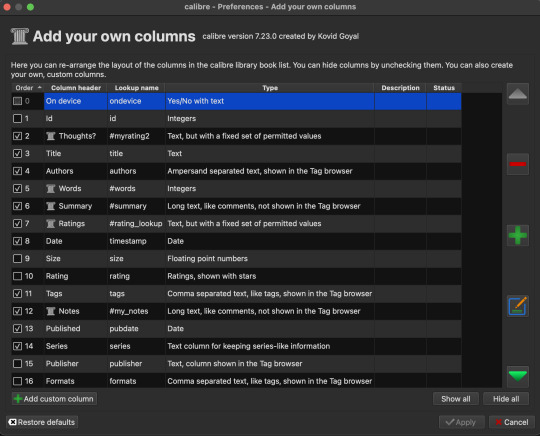This screenshot has height=436, width=540.
Task: Select 'Yes/No with text' type cell
Action: (270, 101)
